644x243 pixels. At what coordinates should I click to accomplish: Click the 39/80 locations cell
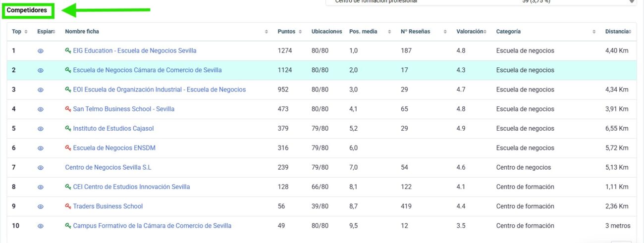click(x=320, y=206)
